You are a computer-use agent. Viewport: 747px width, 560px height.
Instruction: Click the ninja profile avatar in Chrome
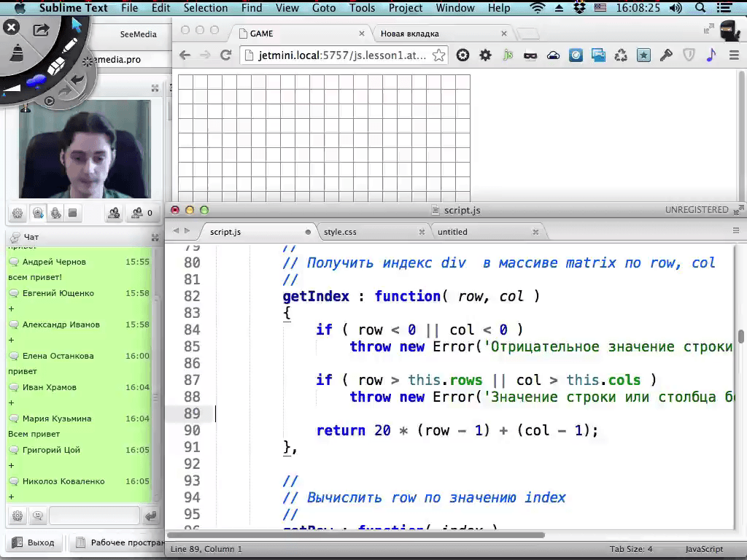coord(729,31)
